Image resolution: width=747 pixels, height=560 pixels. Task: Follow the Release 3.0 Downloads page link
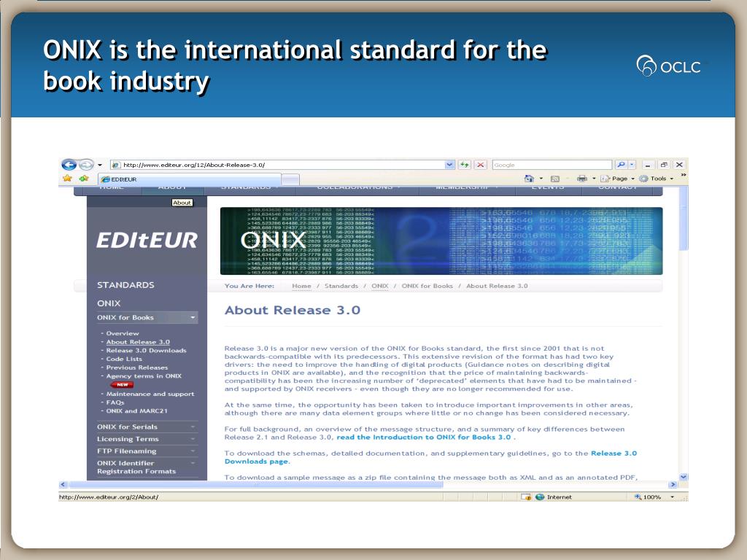click(614, 454)
